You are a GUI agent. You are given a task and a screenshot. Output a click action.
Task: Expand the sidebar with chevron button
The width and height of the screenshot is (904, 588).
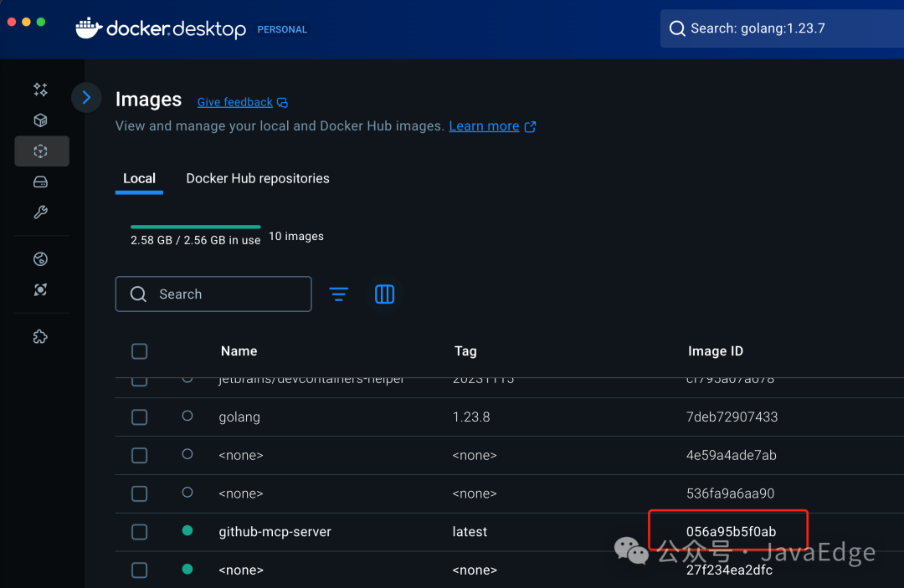click(86, 97)
